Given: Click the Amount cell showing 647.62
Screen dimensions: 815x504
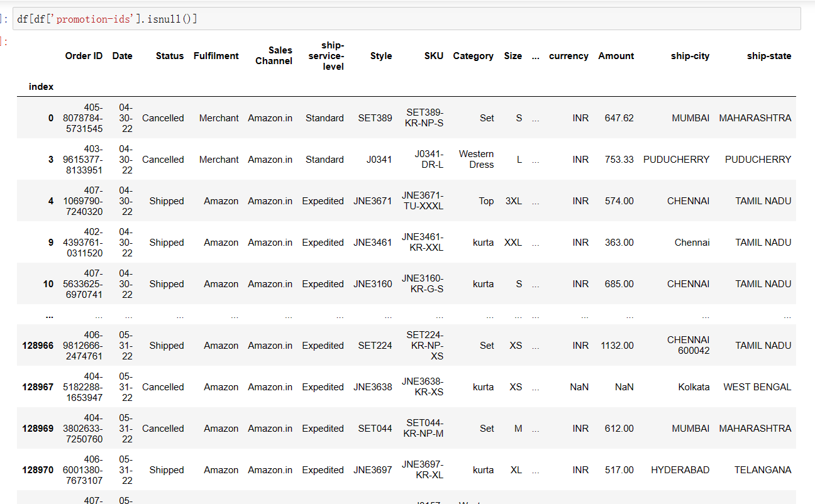Looking at the screenshot, I should click(x=619, y=118).
